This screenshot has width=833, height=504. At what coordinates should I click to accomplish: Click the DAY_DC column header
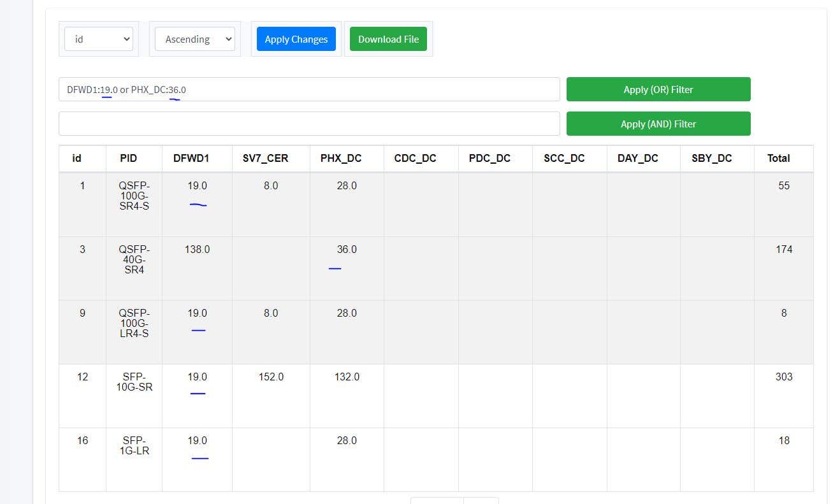pyautogui.click(x=638, y=158)
